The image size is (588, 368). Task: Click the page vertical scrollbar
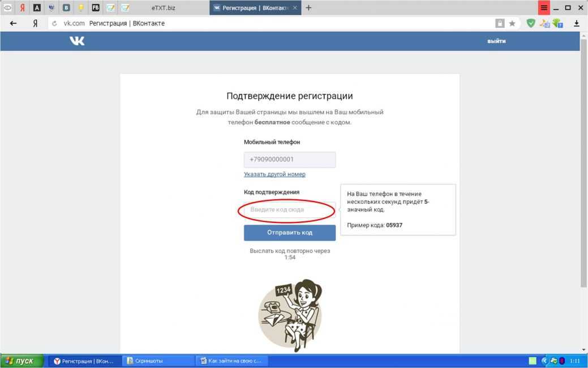[x=583, y=163]
